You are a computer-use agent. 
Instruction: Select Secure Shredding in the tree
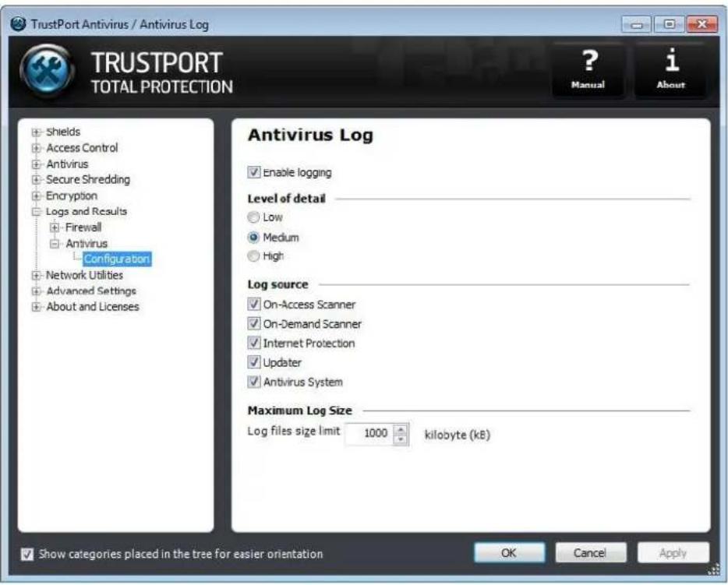pos(88,179)
